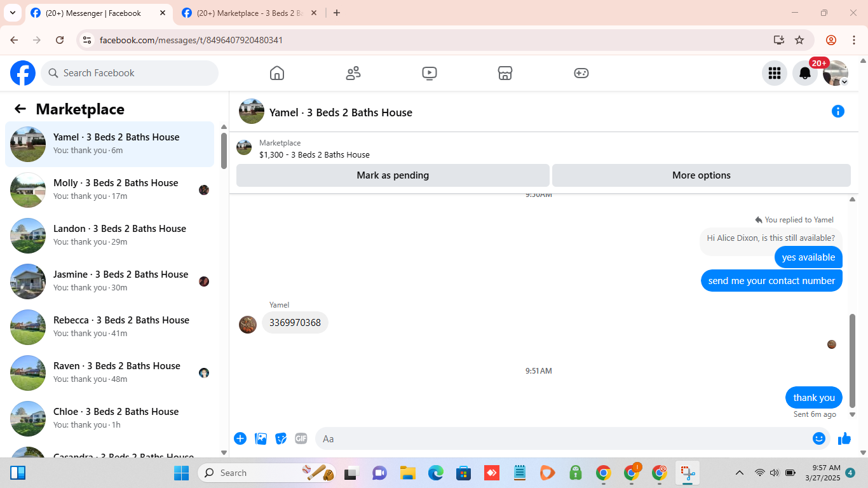This screenshot has height=488, width=868.
Task: Click the quoted "Hi Alice Dixon" reply message
Action: click(x=771, y=238)
